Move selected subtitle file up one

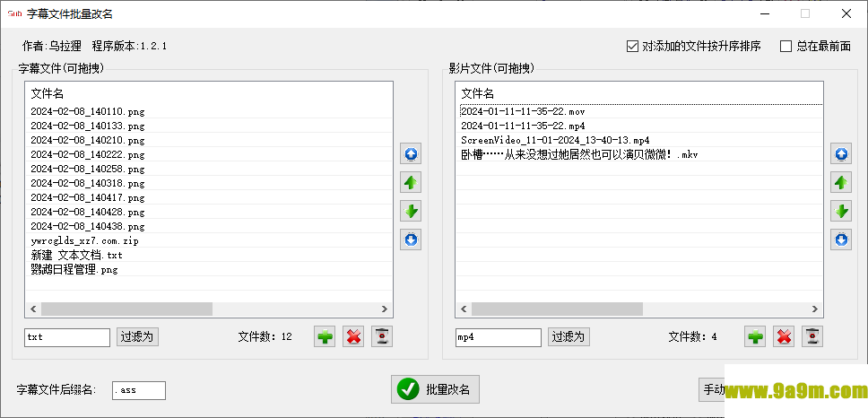(410, 182)
